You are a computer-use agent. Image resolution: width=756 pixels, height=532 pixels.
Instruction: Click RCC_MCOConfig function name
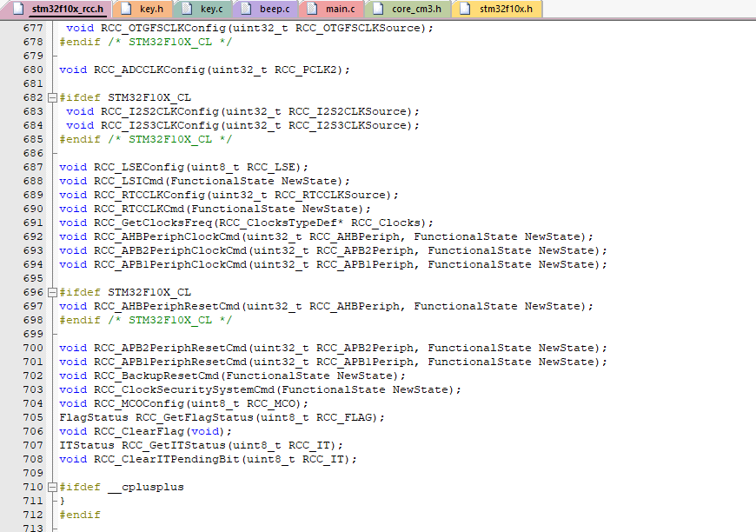tap(139, 403)
